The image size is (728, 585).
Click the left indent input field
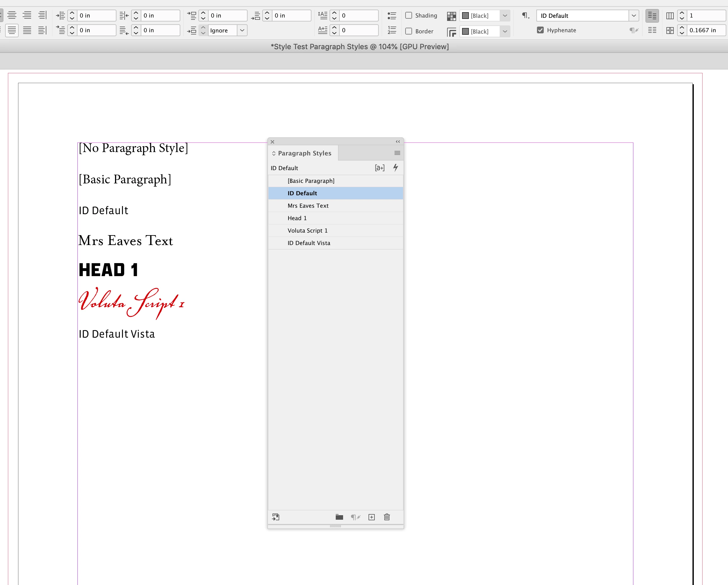tap(96, 16)
